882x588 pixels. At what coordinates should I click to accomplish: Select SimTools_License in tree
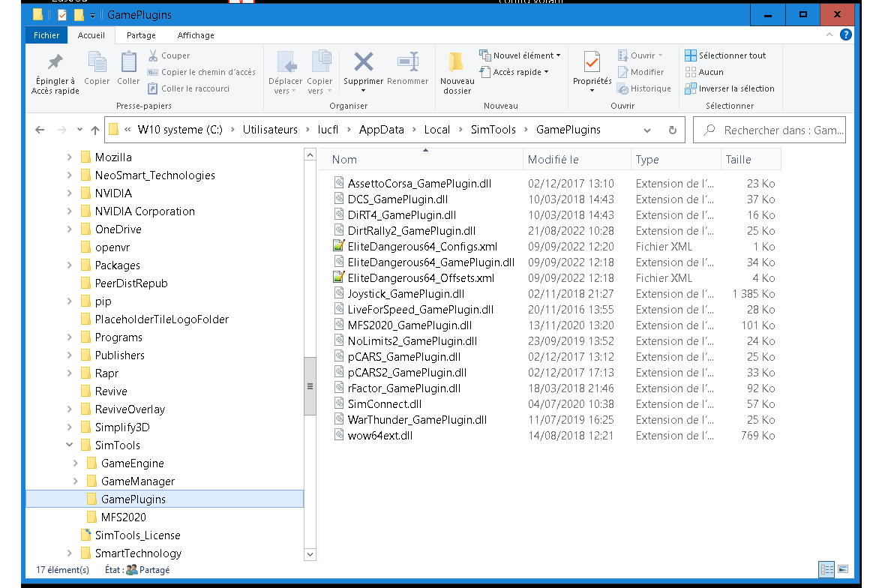137,535
